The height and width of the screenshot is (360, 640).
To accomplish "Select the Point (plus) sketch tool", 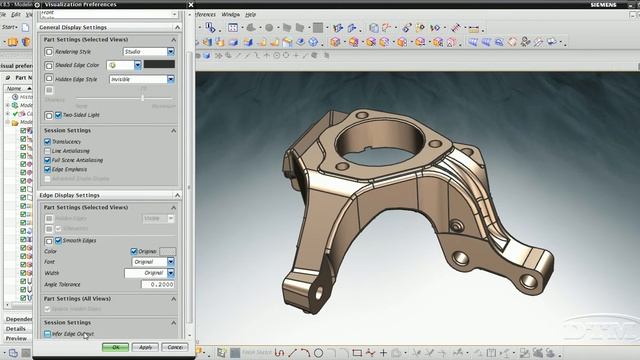I will point(383,353).
